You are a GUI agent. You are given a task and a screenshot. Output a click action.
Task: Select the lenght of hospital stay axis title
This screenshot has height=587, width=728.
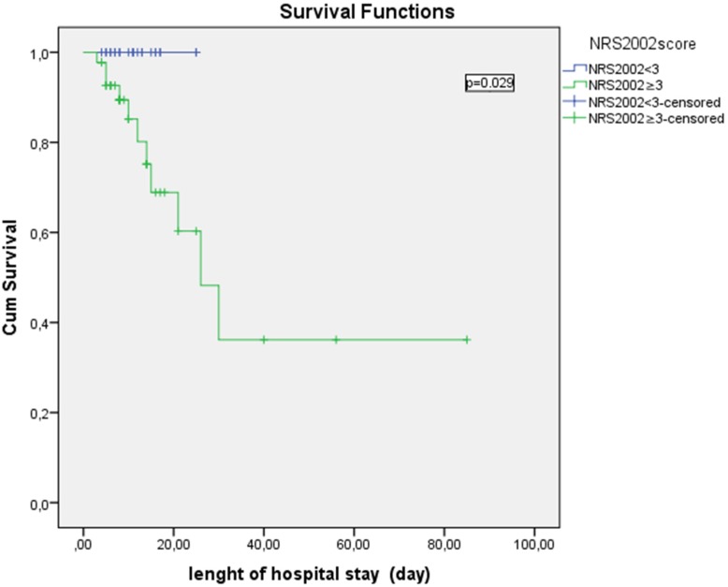309,575
